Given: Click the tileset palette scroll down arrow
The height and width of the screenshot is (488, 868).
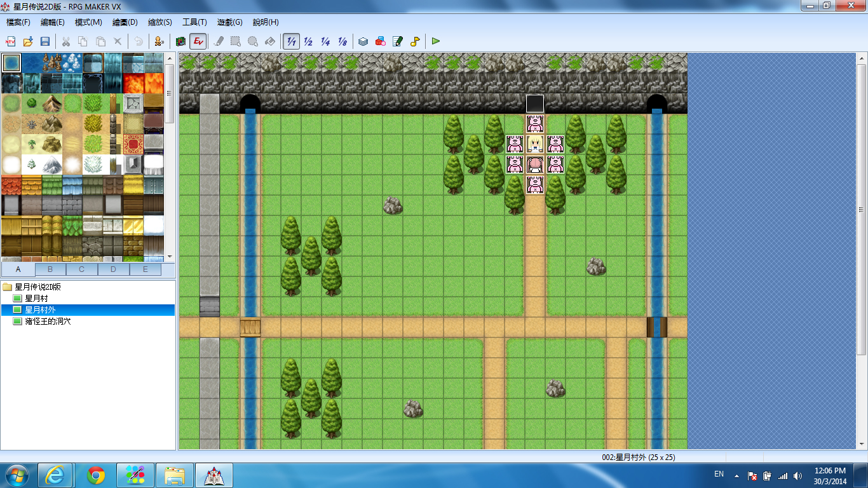Looking at the screenshot, I should (170, 256).
